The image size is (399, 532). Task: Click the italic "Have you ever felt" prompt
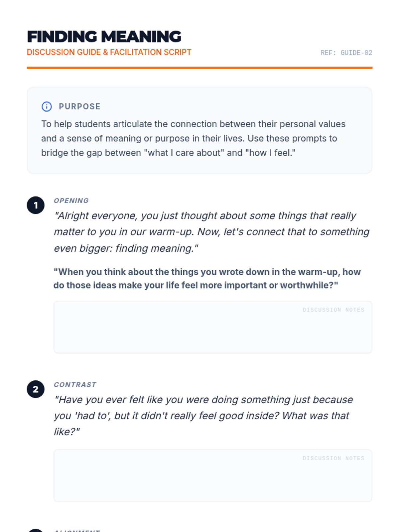tap(203, 416)
